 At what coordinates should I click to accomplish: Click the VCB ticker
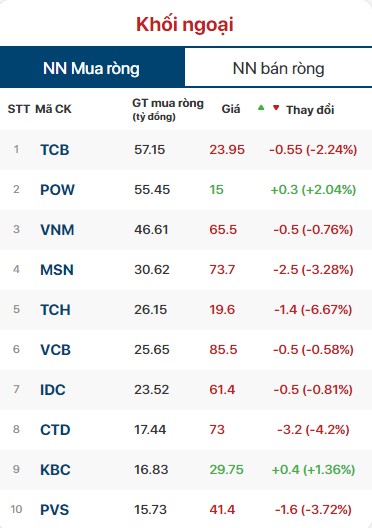click(56, 350)
